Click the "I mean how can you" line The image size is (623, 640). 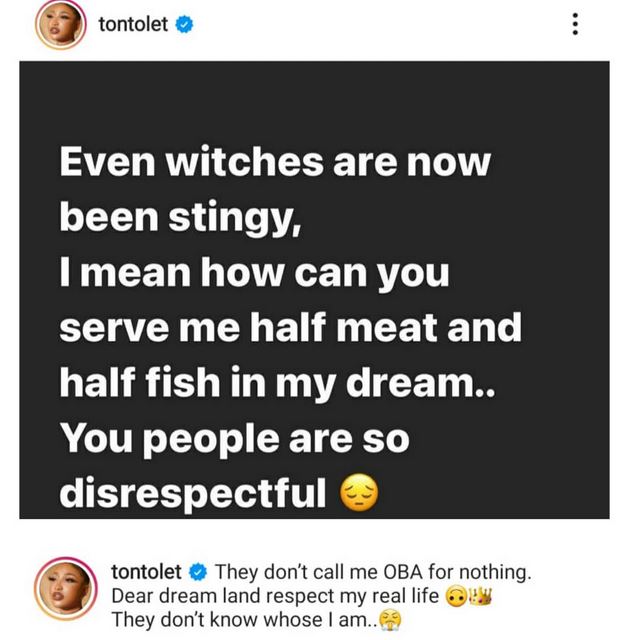[x=255, y=273]
